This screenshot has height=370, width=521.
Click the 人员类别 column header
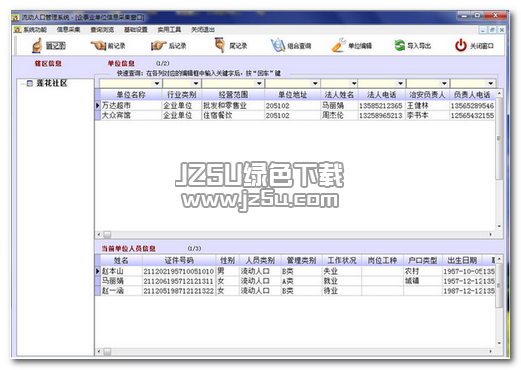coord(260,260)
